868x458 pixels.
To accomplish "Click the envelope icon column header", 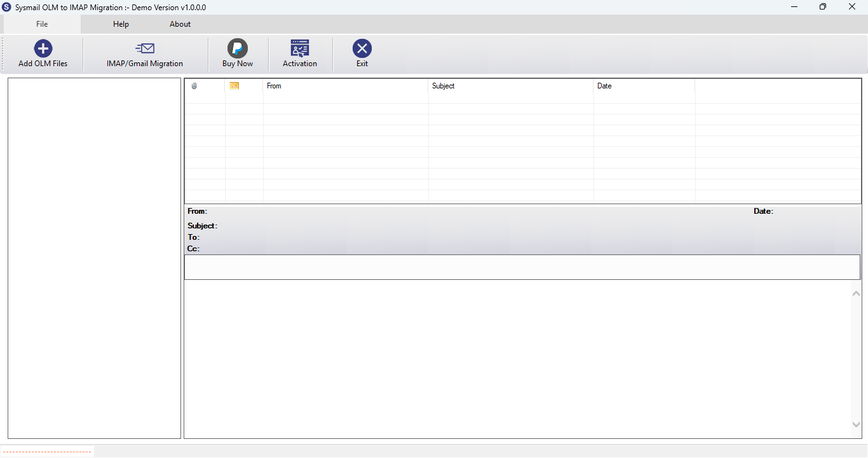I will coord(234,86).
